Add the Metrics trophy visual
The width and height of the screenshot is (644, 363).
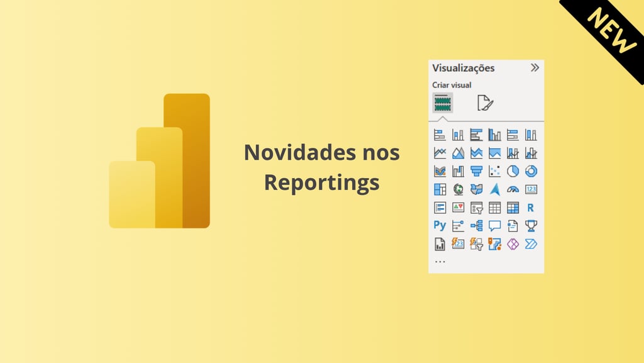click(531, 226)
